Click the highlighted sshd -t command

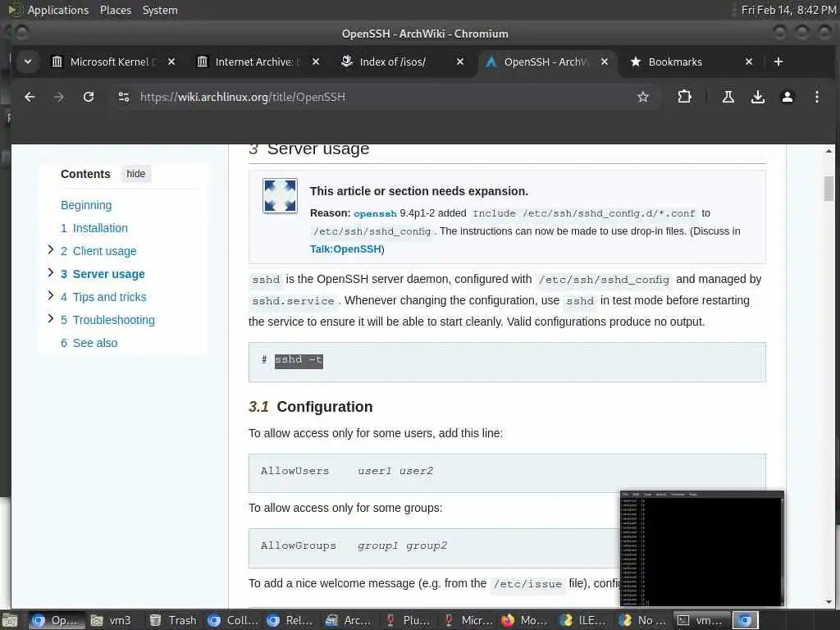(x=299, y=361)
